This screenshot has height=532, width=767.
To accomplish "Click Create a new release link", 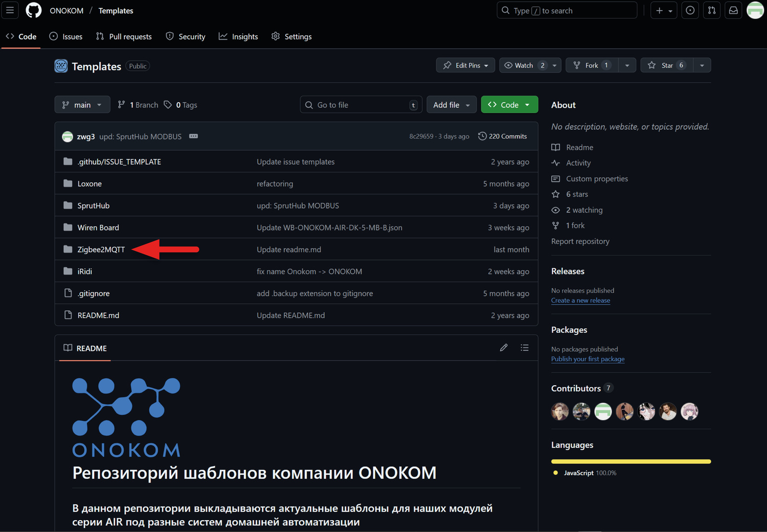I will [x=580, y=300].
